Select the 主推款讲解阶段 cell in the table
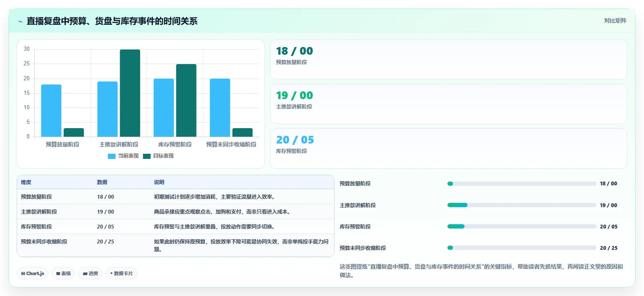The image size is (644, 296). 39,212
